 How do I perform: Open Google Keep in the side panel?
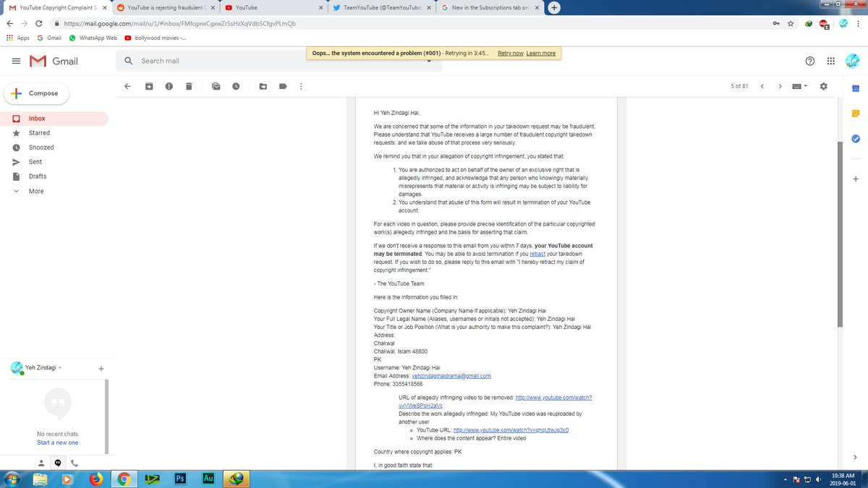855,113
